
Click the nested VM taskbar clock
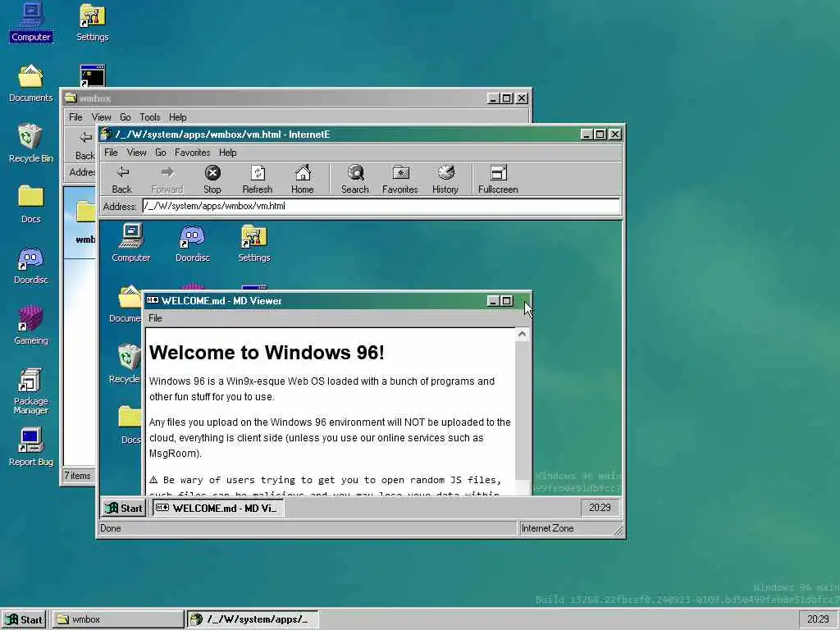tap(600, 508)
